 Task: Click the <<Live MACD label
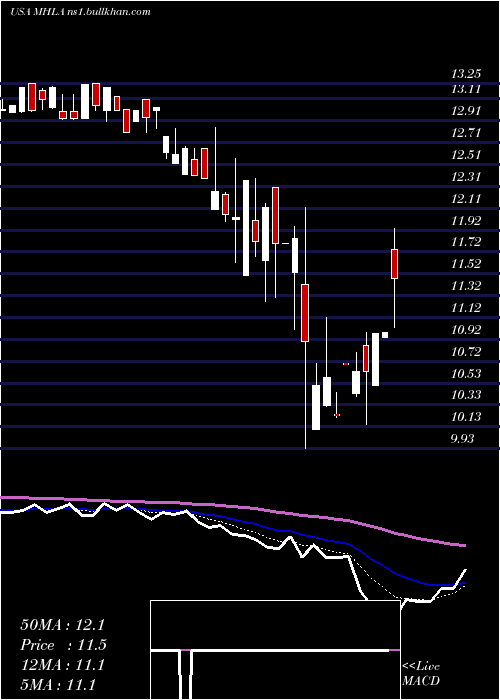point(421,674)
